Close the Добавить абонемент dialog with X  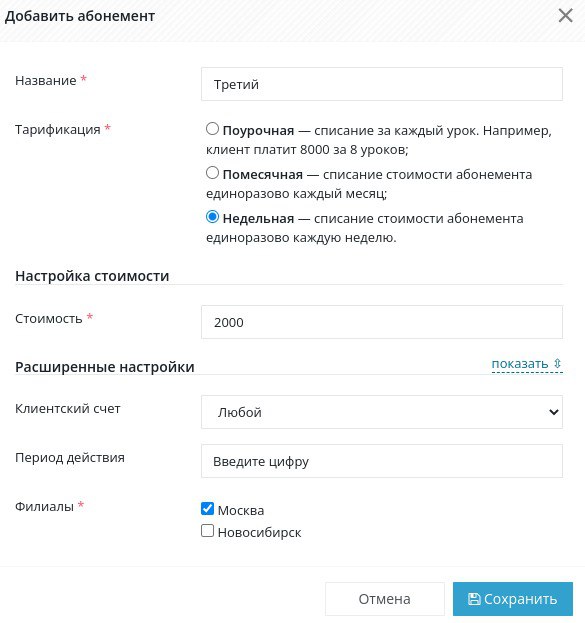coord(565,16)
